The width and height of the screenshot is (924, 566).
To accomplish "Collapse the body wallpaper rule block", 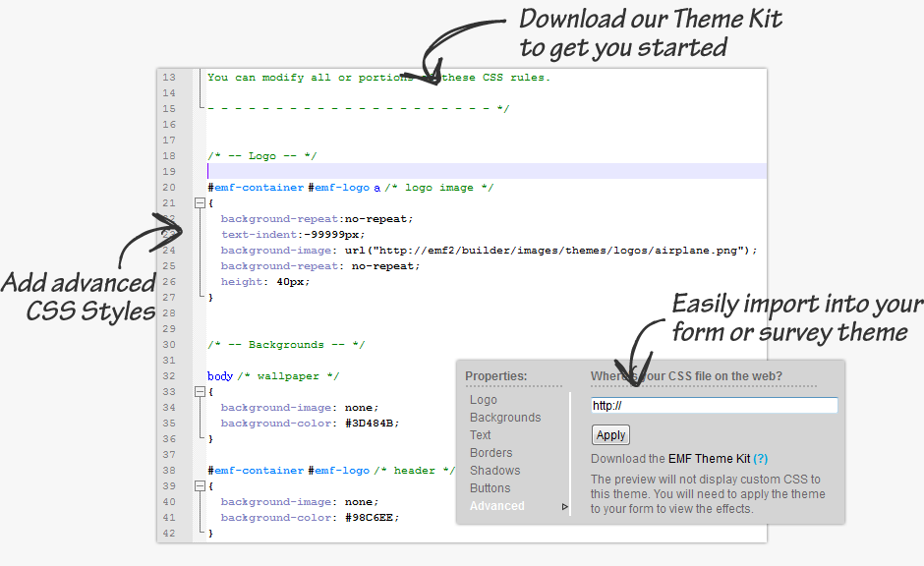I will pos(201,391).
